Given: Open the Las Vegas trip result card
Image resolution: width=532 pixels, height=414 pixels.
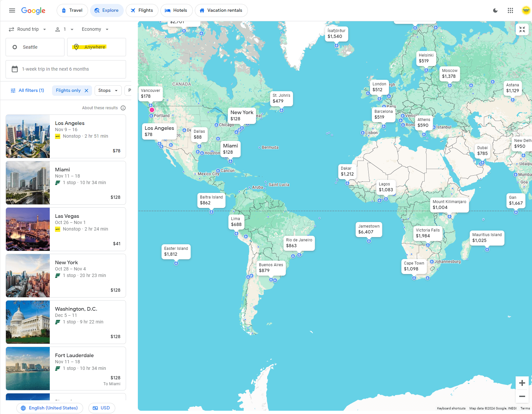Looking at the screenshot, I should [65, 229].
